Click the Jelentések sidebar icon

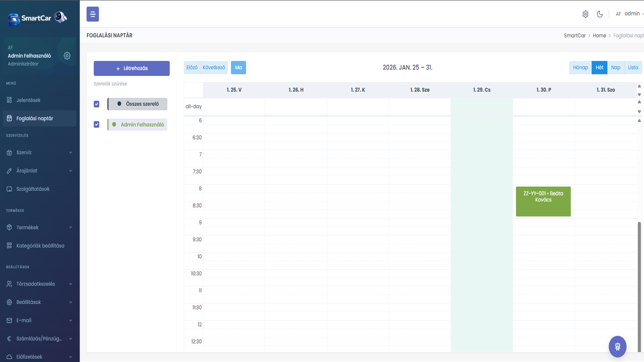[9, 100]
